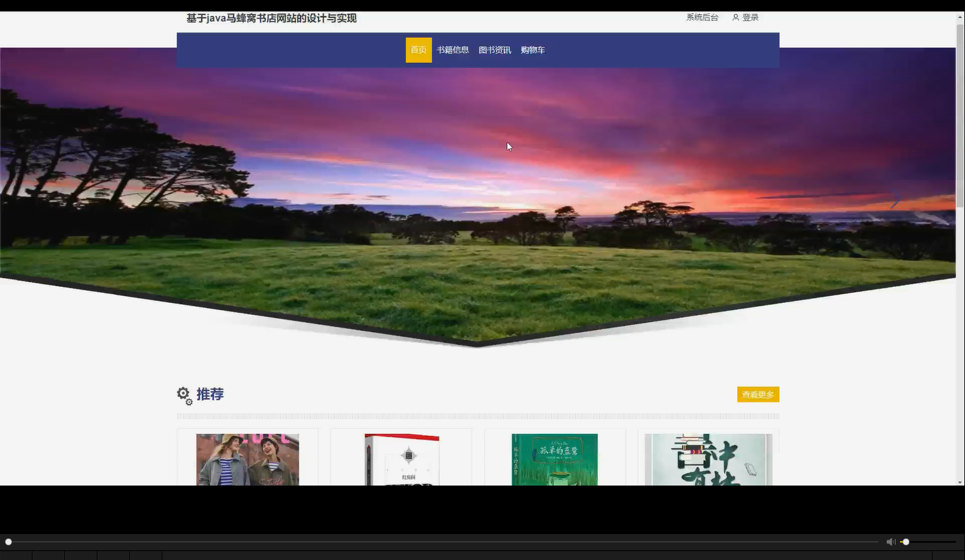Seek using the video progress bar
The width and height of the screenshot is (965, 560).
(x=442, y=542)
